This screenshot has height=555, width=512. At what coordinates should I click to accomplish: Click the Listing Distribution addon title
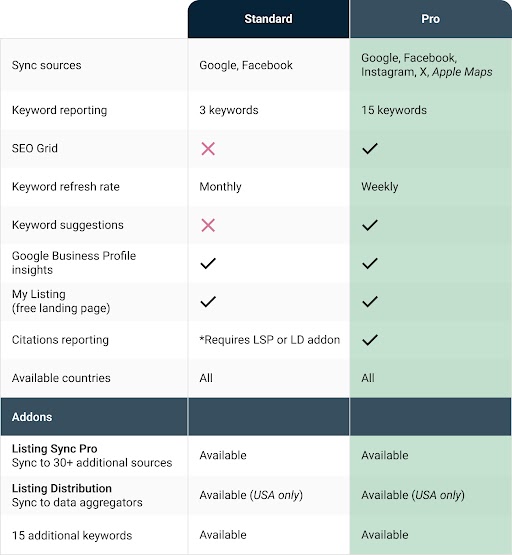pyautogui.click(x=62, y=488)
